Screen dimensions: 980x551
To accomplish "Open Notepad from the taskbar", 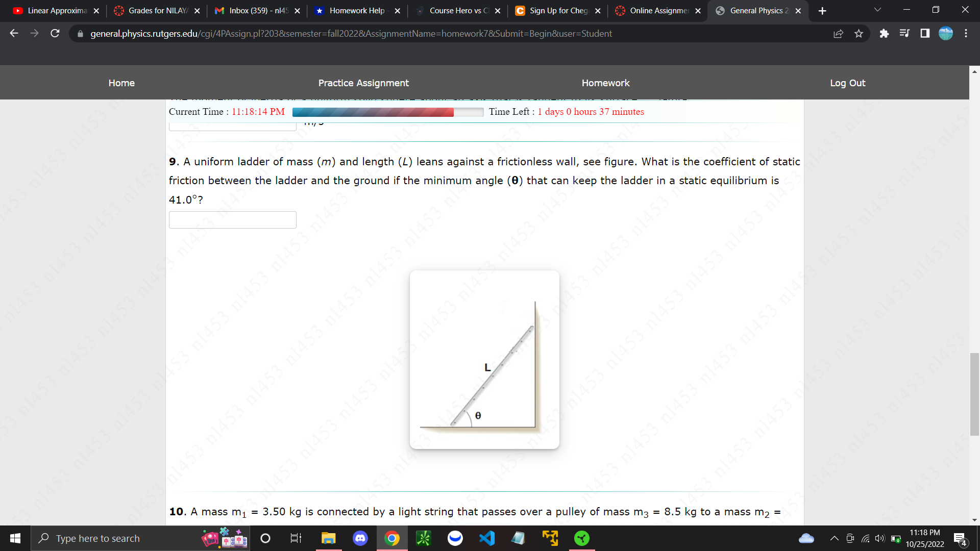I will [518, 538].
